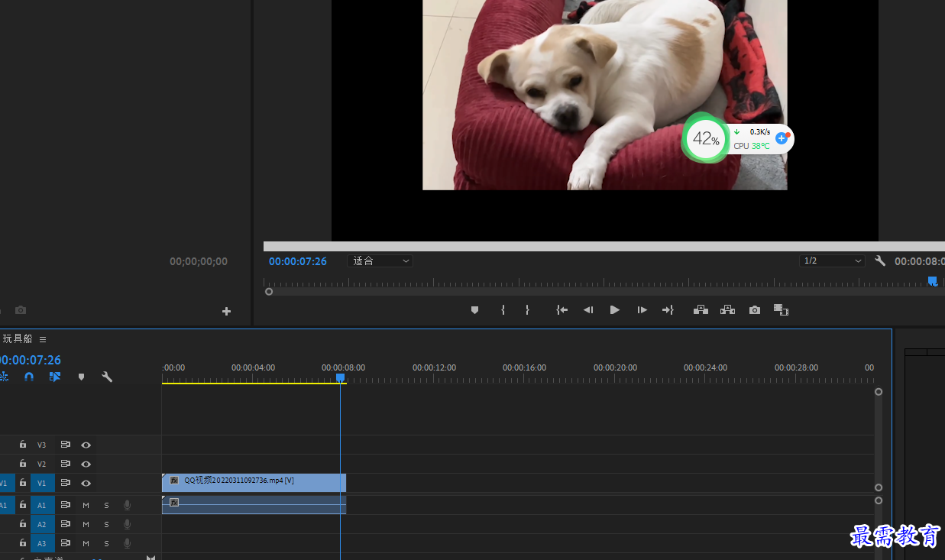This screenshot has width=945, height=560.
Task: Click the Source panel plus button
Action: point(226,311)
